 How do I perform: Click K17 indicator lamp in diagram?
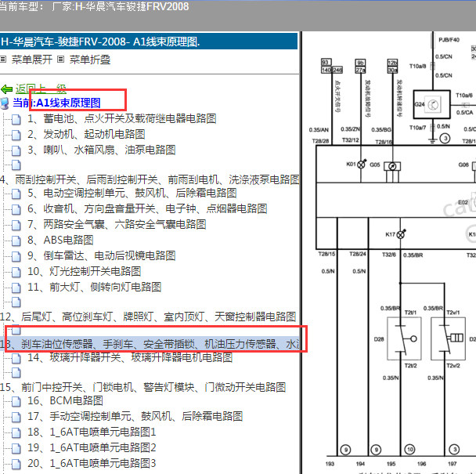pyautogui.click(x=401, y=234)
